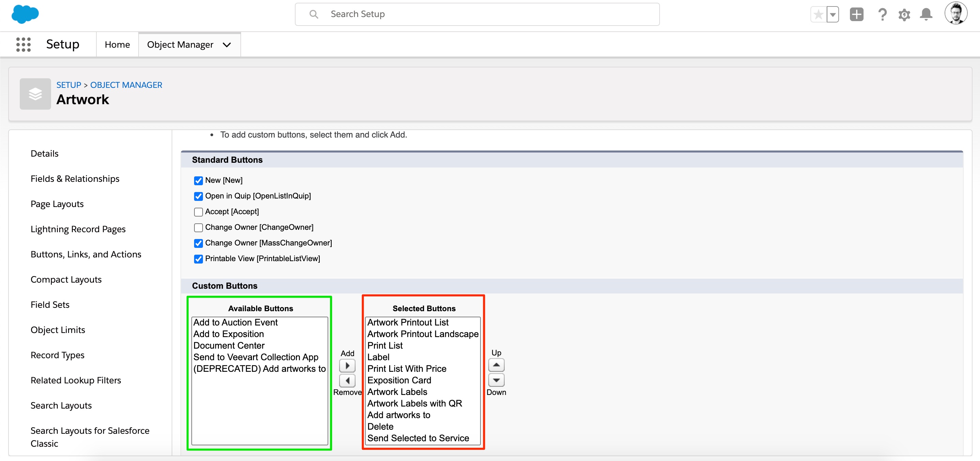Disable Printable View [PrintableListView]
The height and width of the screenshot is (461, 980).
click(x=198, y=259)
